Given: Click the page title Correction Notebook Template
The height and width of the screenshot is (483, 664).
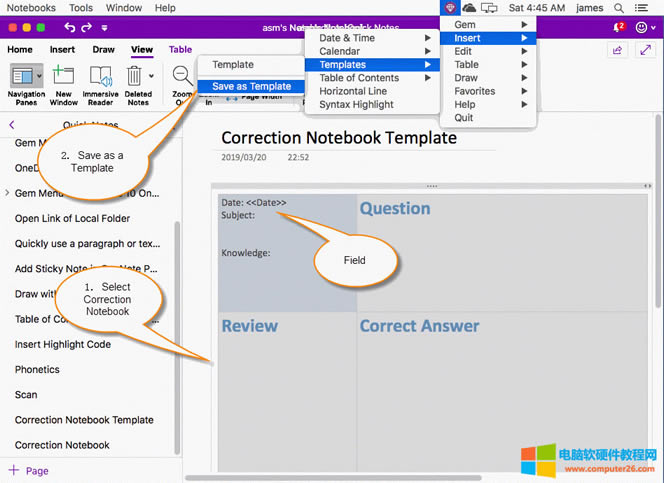Looking at the screenshot, I should (338, 138).
